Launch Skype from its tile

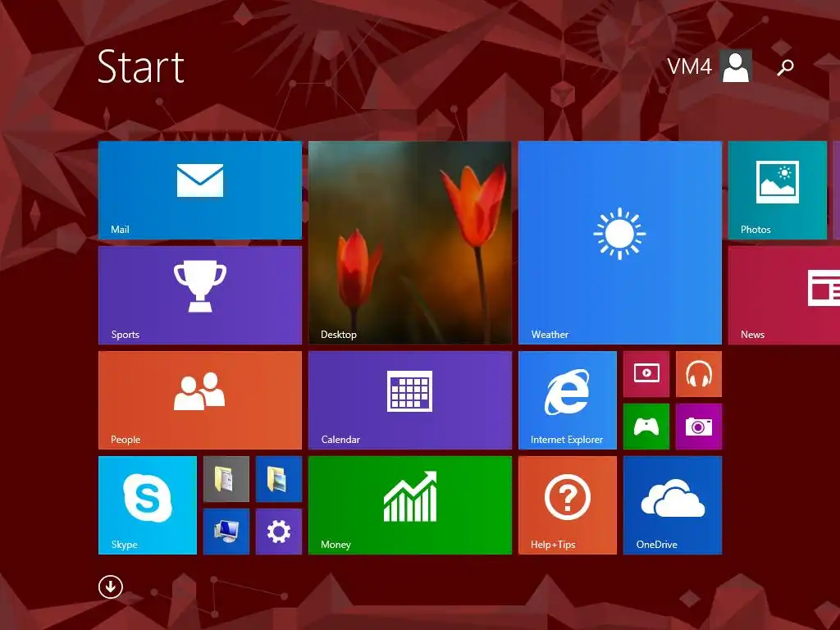click(x=148, y=505)
